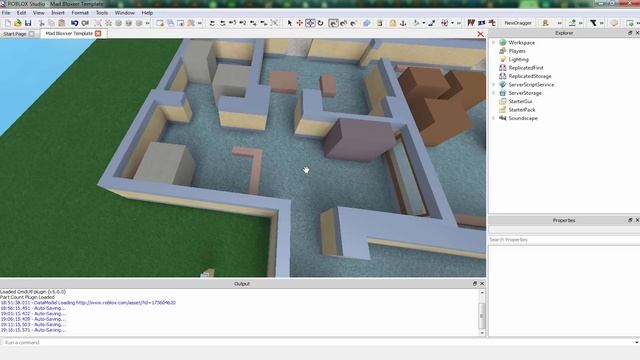Float the Explorer panel
640x360 pixels.
pyautogui.click(x=630, y=33)
